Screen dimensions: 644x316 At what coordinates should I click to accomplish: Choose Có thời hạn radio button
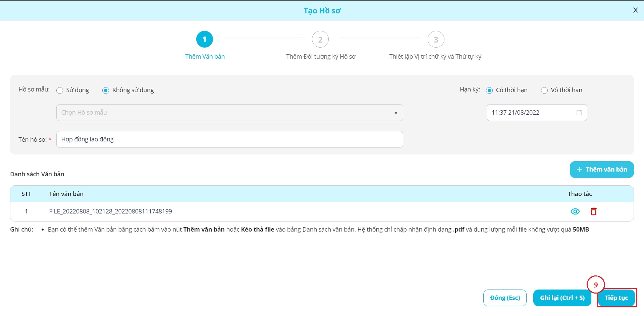(x=489, y=90)
